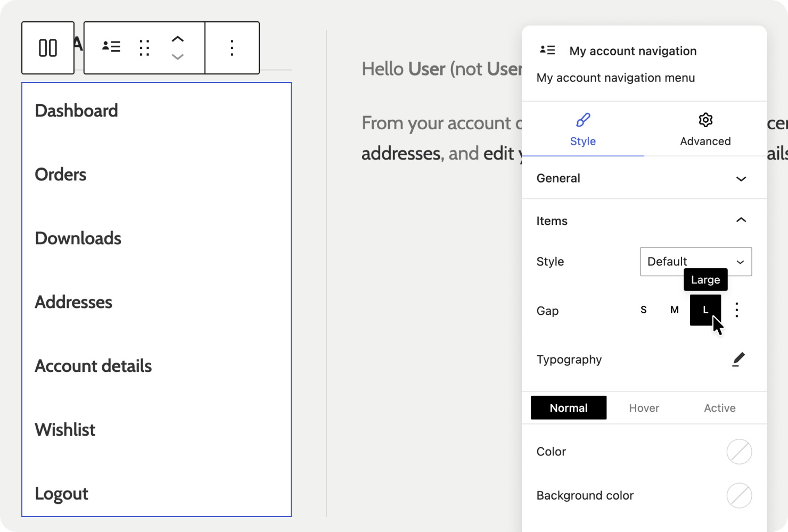Expand the General section
Image resolution: width=788 pixels, height=532 pixels.
644,178
